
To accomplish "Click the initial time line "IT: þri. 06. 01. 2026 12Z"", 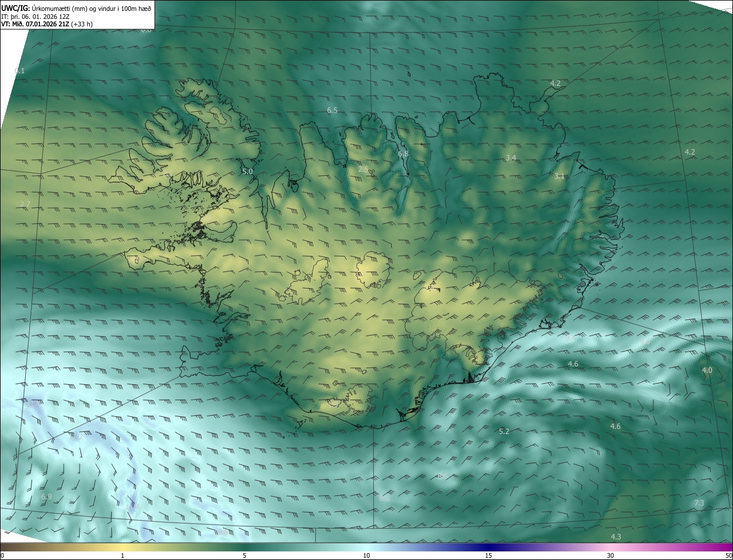I will pos(36,16).
